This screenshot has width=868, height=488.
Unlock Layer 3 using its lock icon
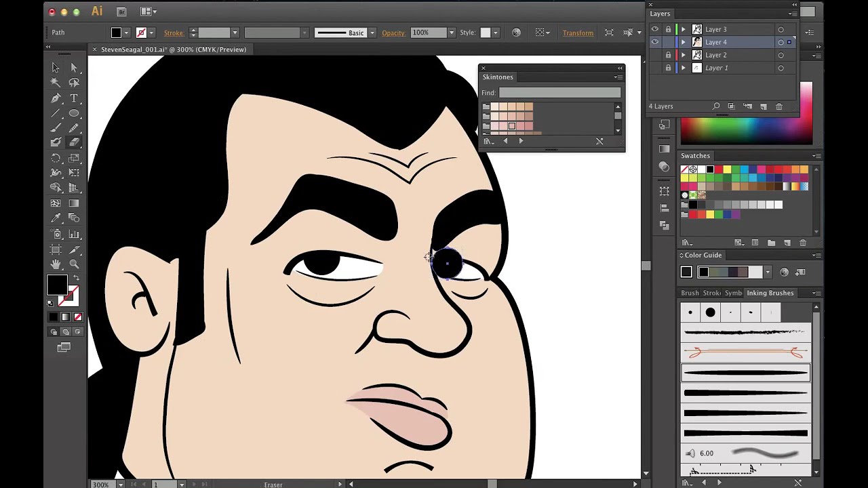tap(668, 30)
